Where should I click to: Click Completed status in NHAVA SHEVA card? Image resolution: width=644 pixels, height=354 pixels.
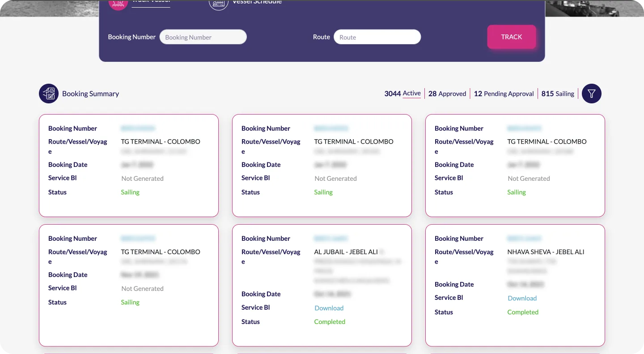[523, 312]
